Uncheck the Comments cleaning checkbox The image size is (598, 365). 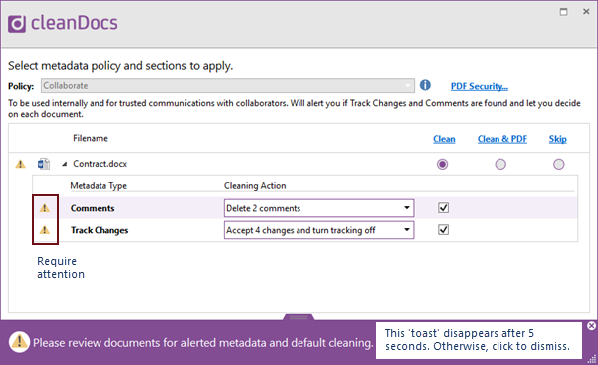pyautogui.click(x=443, y=208)
